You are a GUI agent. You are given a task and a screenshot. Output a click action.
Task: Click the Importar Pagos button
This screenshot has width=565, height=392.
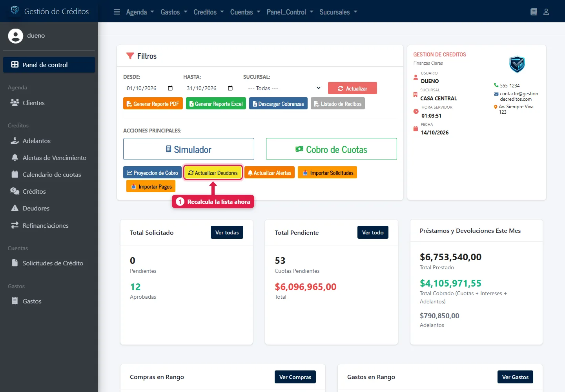pos(151,186)
